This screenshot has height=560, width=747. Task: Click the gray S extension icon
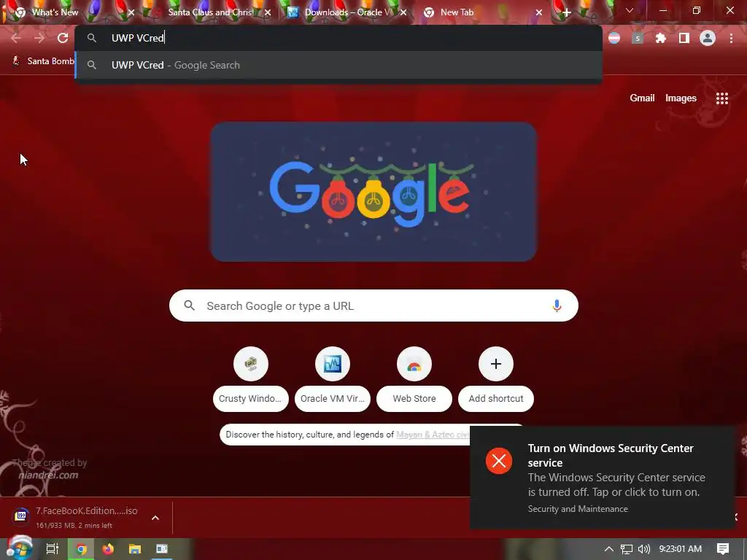(x=638, y=38)
